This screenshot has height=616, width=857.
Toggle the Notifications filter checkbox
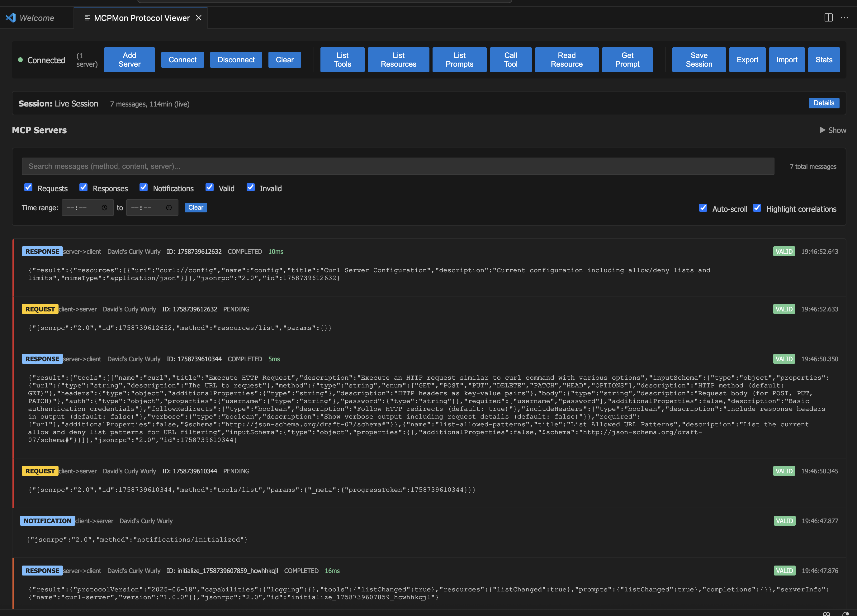pyautogui.click(x=144, y=187)
